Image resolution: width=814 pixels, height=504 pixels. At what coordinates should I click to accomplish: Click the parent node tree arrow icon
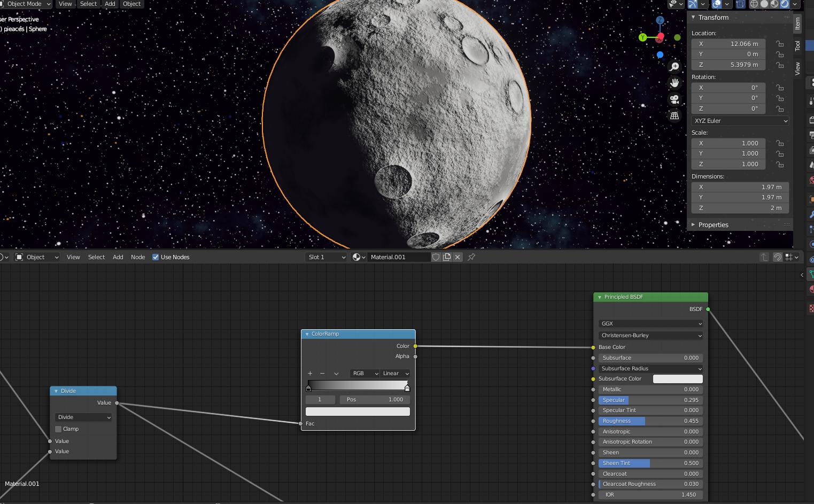(x=764, y=257)
